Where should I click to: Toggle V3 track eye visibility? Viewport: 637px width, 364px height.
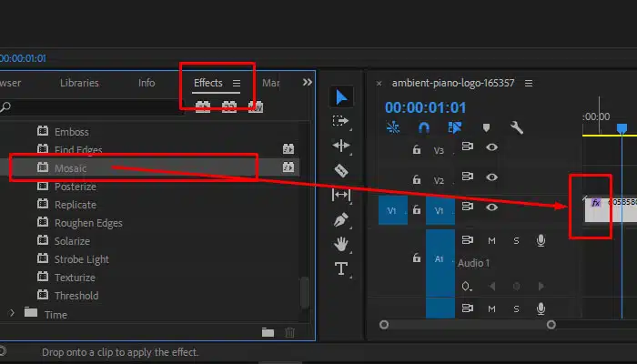pos(491,147)
